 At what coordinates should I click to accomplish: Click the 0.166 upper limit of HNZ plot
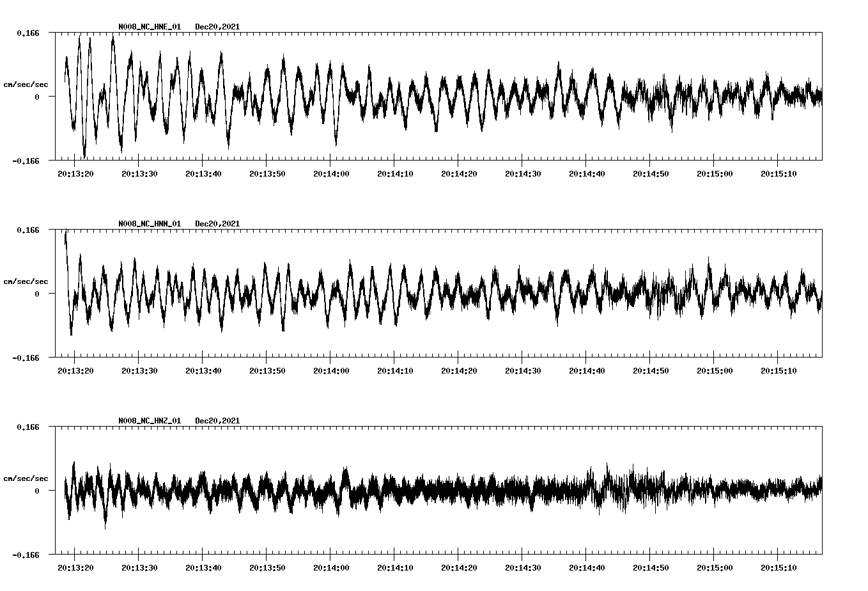click(27, 427)
